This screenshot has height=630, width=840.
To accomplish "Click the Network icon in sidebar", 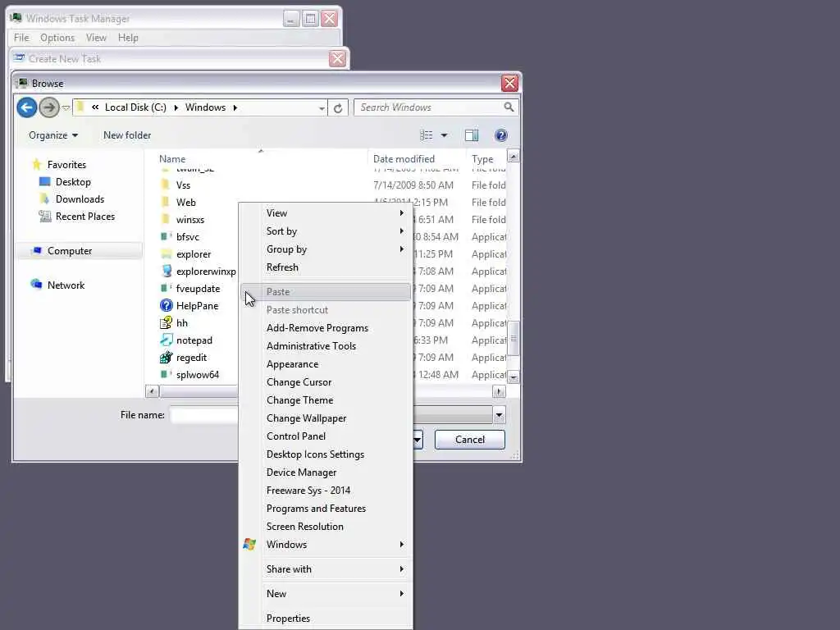I will click(x=36, y=285).
